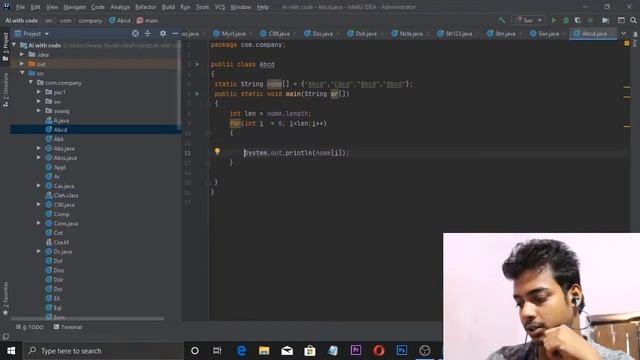This screenshot has height=360, width=640.
Task: Collapse the src folder
Action: click(x=22, y=73)
